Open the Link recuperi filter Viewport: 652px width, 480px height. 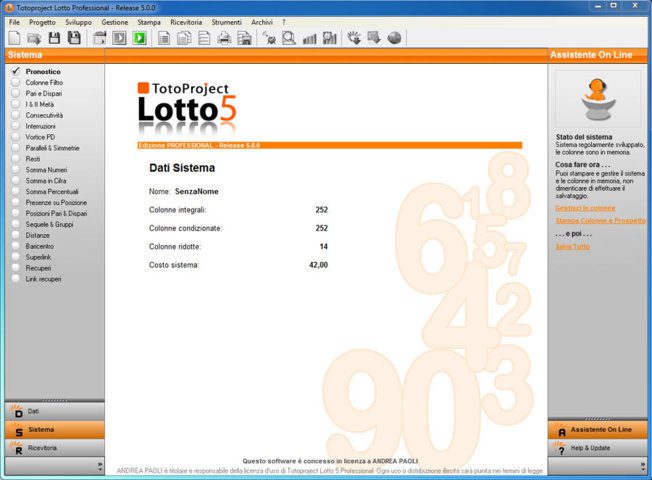tap(43, 279)
